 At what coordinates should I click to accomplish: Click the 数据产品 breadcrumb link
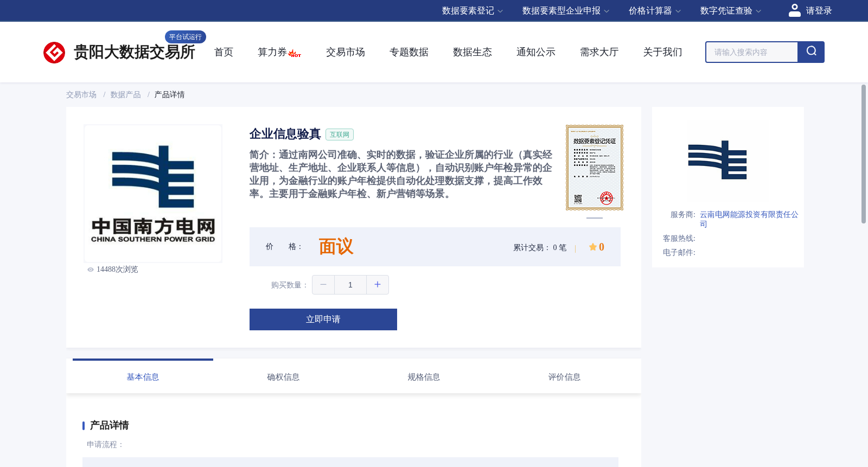(x=126, y=95)
